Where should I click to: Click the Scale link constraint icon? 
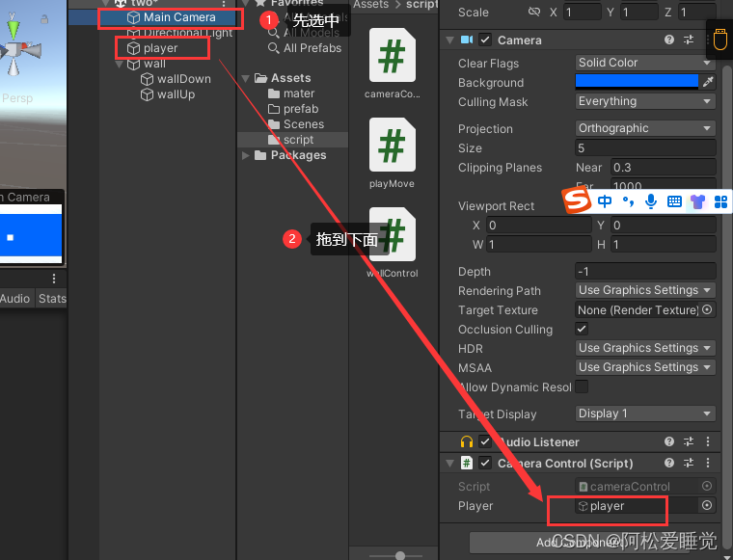(534, 13)
